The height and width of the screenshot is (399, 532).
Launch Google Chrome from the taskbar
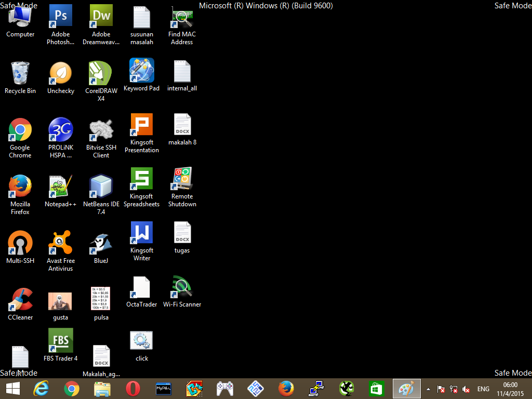click(72, 389)
